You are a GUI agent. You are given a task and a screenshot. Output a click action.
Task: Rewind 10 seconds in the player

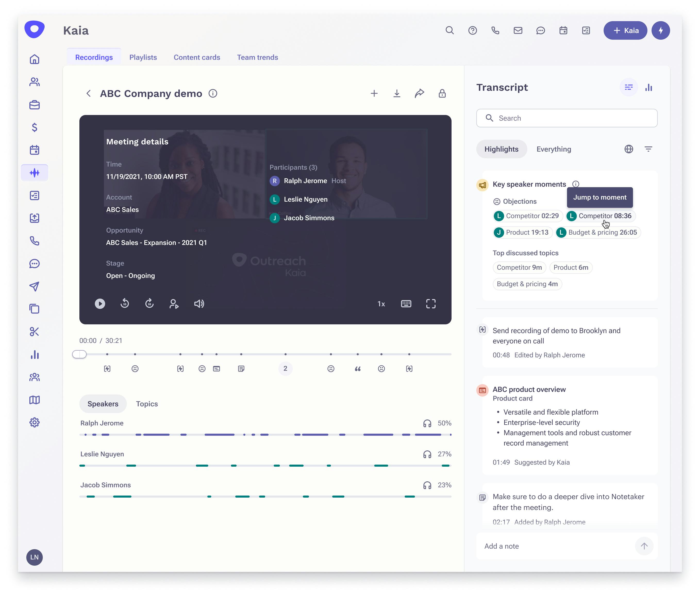tap(125, 303)
